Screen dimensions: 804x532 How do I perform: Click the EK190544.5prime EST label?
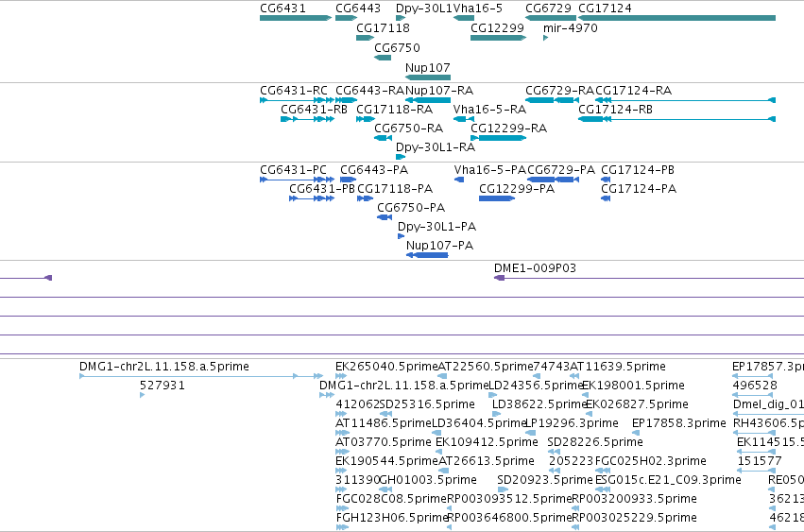[386, 461]
